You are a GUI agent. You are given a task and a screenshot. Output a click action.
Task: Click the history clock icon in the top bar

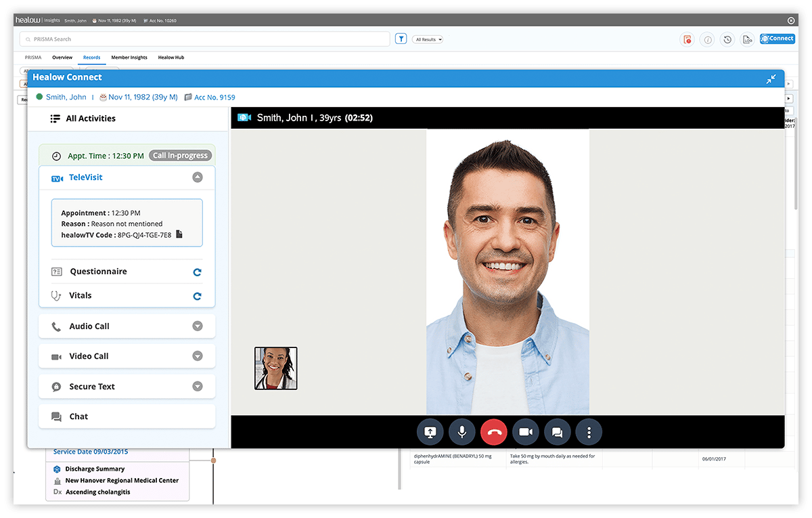point(727,39)
